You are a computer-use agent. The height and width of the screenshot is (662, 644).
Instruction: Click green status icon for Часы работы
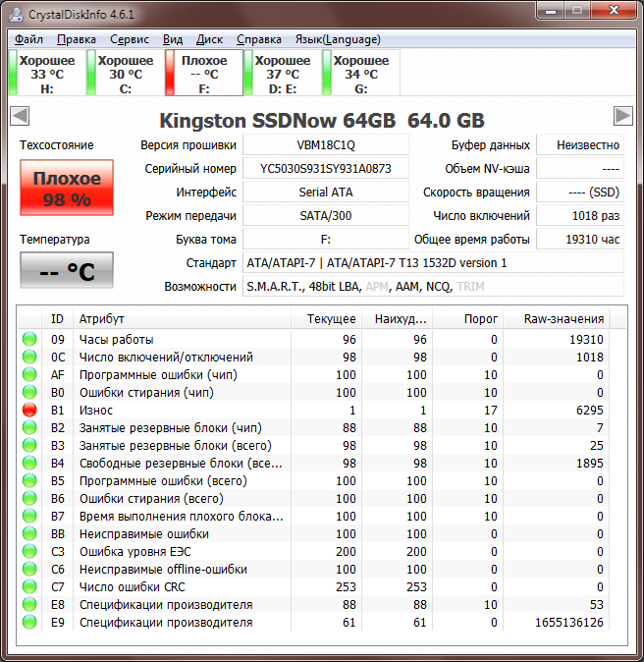click(29, 339)
